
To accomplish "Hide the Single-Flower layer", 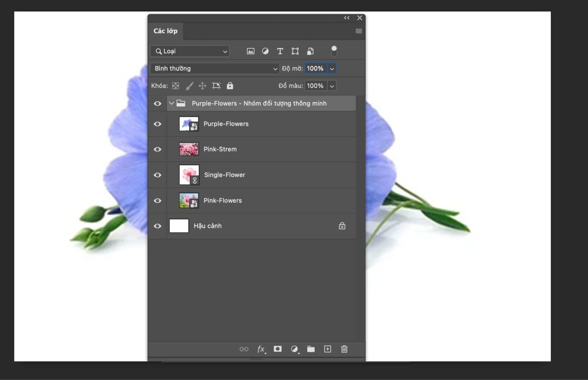I will 157,175.
